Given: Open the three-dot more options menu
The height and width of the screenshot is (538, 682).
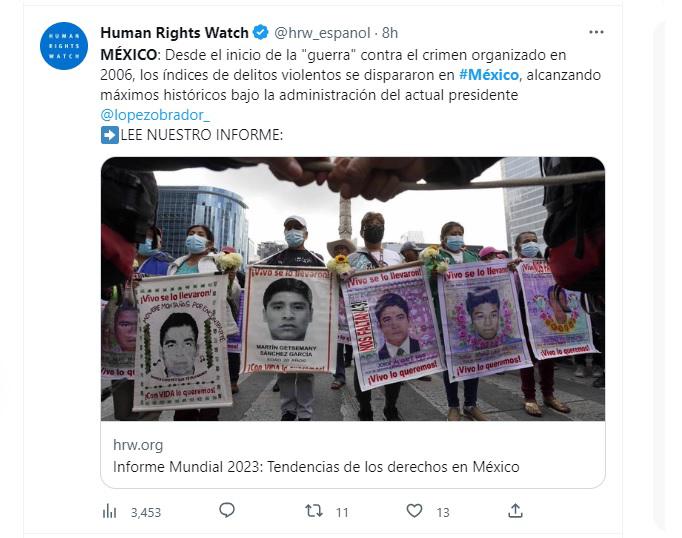Looking at the screenshot, I should click(x=596, y=32).
